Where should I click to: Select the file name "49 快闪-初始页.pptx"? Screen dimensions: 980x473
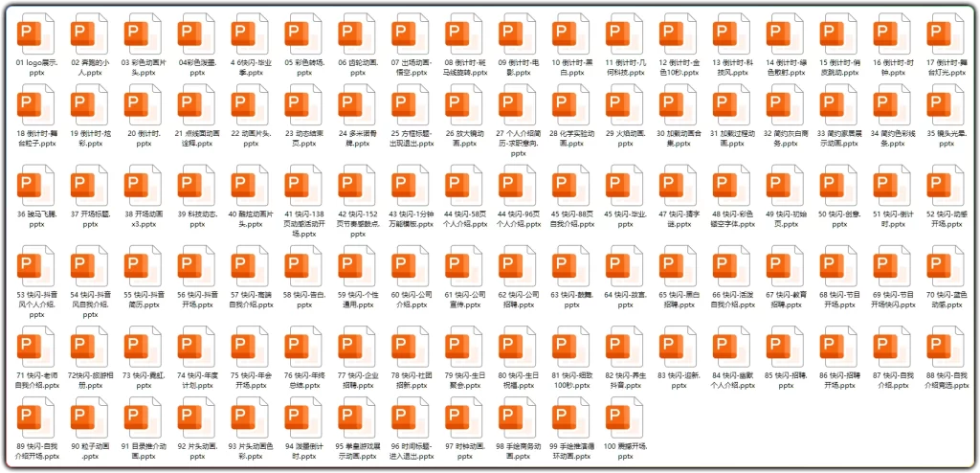(x=786, y=219)
